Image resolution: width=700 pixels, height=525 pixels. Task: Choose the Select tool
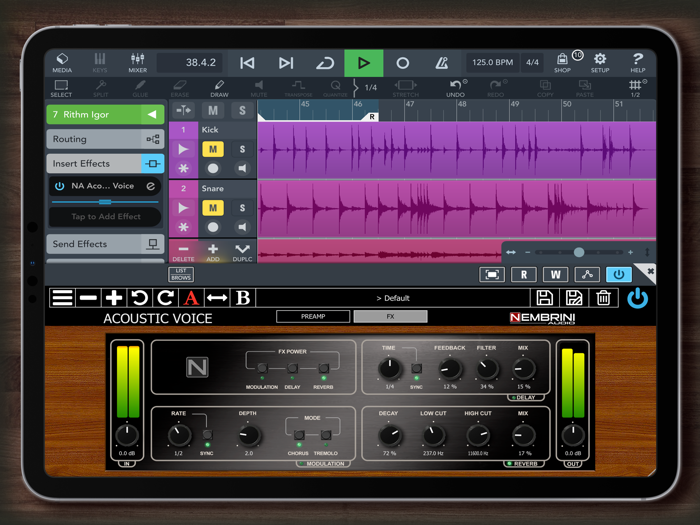pos(61,88)
